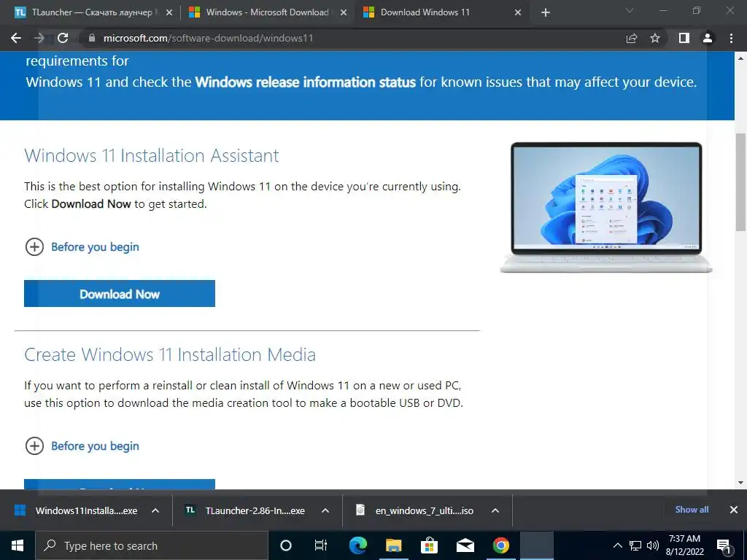
Task: Open the Windows Start menu
Action: (x=18, y=545)
